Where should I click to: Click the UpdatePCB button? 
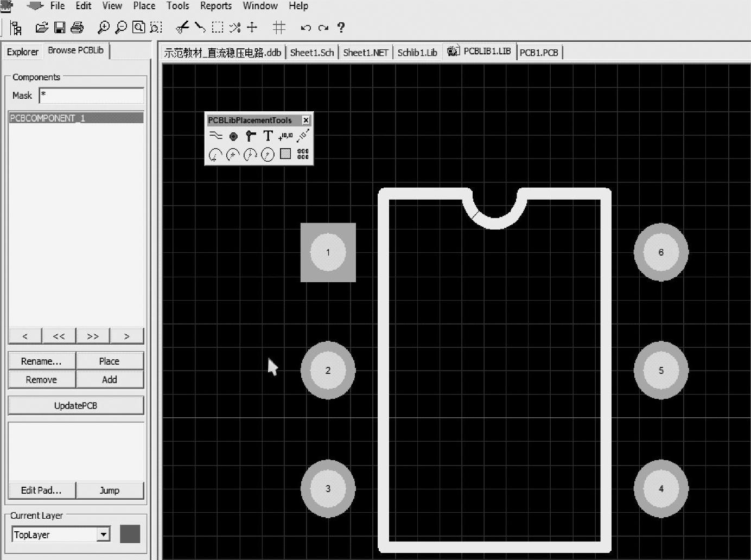[x=75, y=405]
